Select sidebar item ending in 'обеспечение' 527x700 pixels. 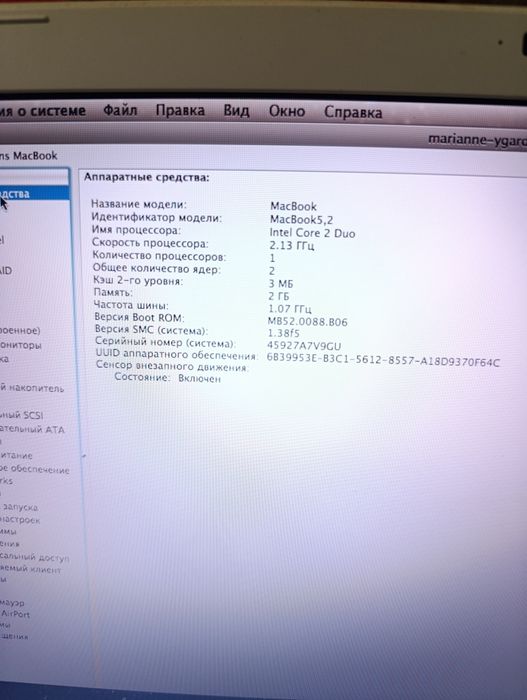(x=34, y=469)
